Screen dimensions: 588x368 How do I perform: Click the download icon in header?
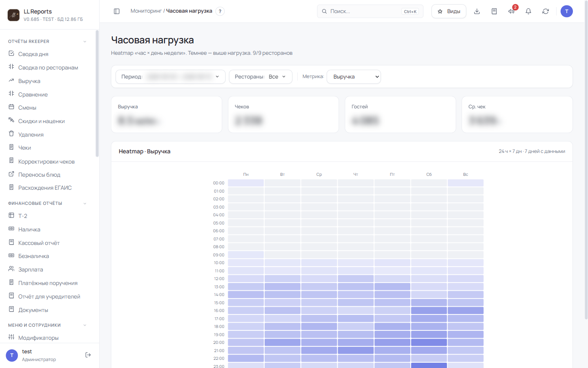(x=477, y=11)
